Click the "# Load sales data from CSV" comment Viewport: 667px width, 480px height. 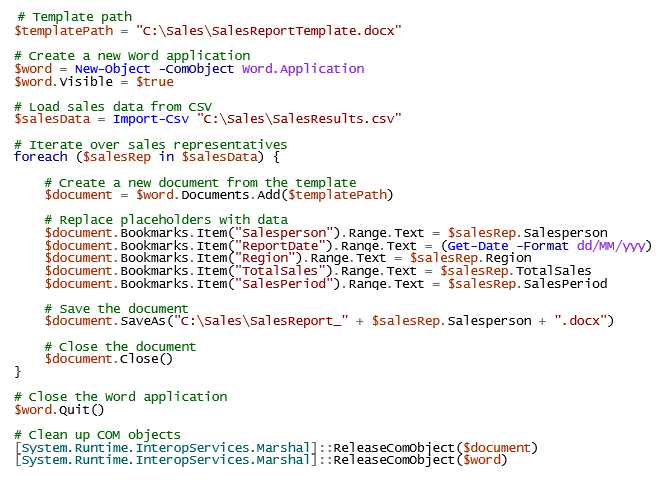[x=113, y=106]
